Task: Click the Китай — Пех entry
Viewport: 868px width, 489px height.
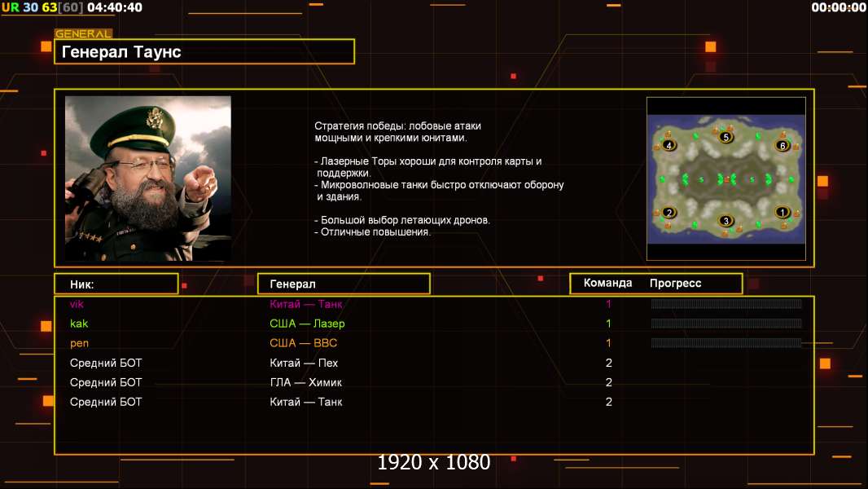Action: (x=304, y=363)
